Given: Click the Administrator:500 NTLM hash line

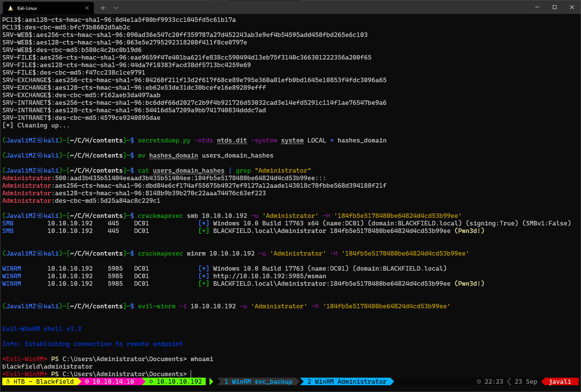Looking at the screenshot, I should [x=164, y=178].
